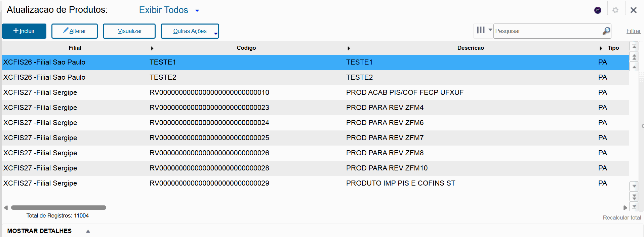This screenshot has height=237, width=644.
Task: Sort by the Codigo column header
Action: click(x=246, y=48)
